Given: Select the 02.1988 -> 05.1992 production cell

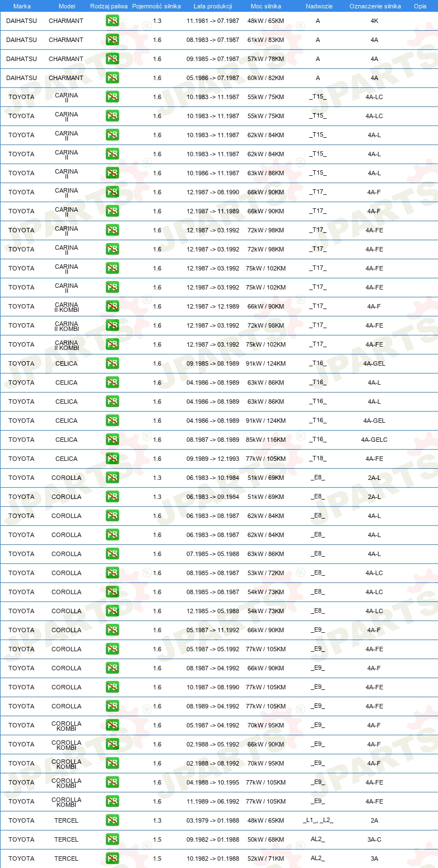Looking at the screenshot, I should click(213, 744).
